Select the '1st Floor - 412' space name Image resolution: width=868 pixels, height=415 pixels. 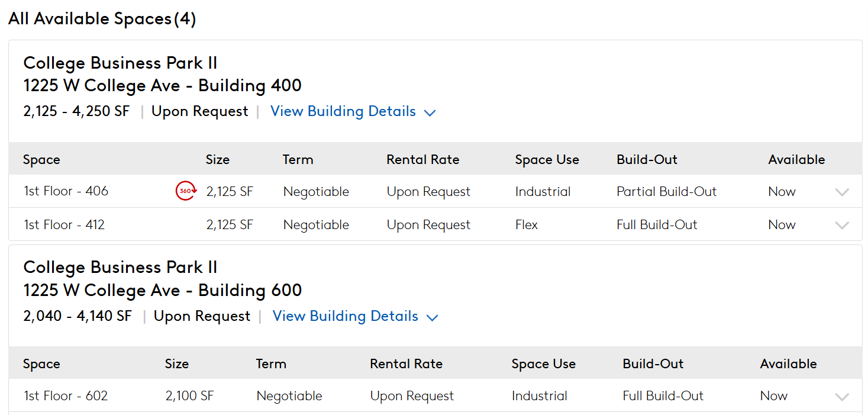pos(64,224)
